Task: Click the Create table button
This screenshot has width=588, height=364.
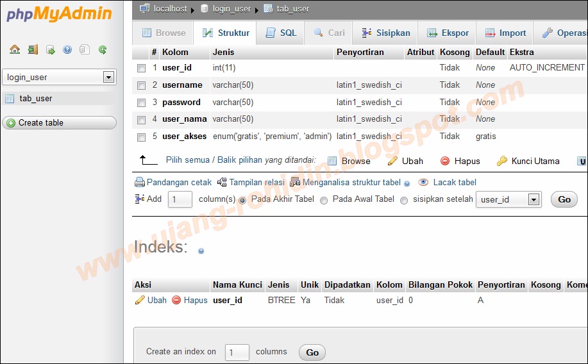Action: [x=59, y=123]
